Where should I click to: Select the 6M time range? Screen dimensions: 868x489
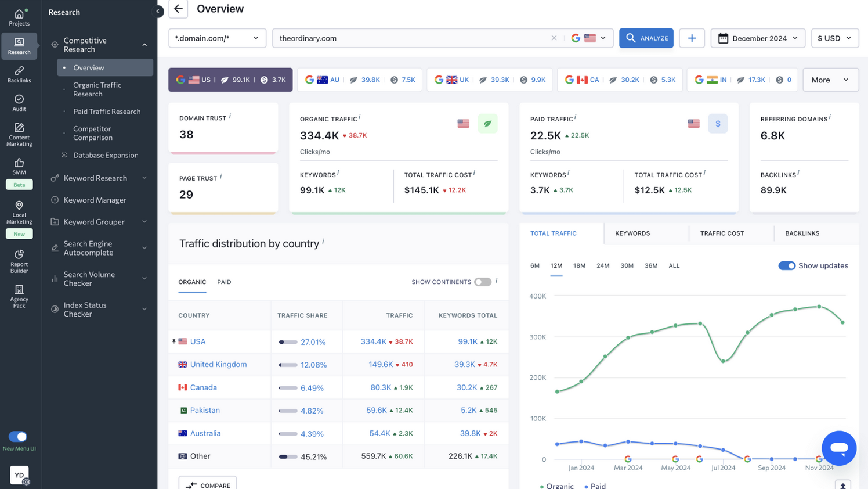535,265
